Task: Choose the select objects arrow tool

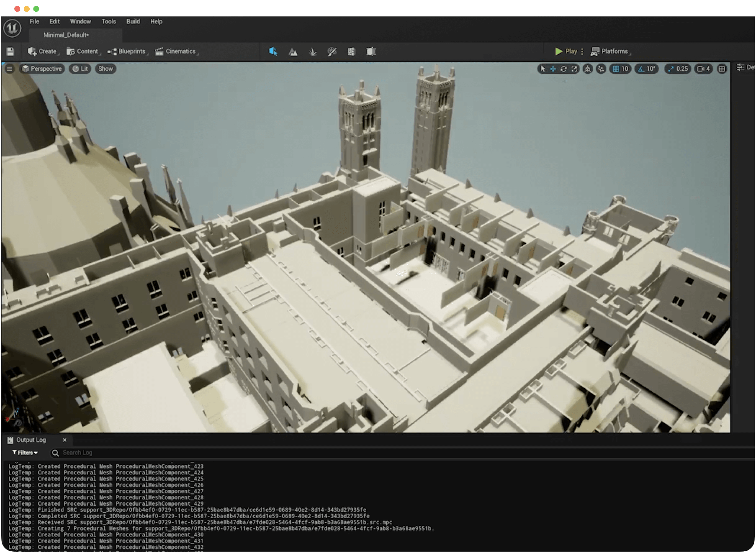Action: [x=543, y=69]
